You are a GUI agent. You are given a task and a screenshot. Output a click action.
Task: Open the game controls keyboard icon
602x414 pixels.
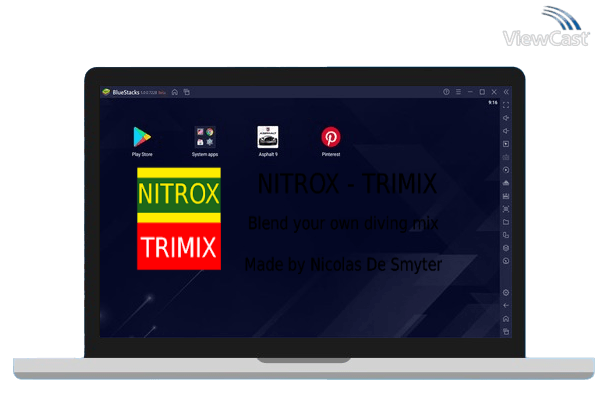tap(506, 157)
